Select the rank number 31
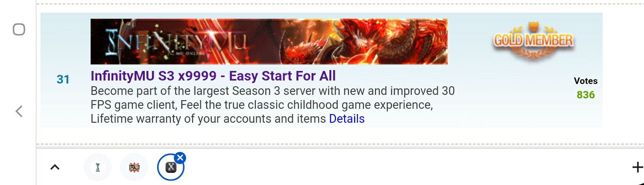 (63, 80)
